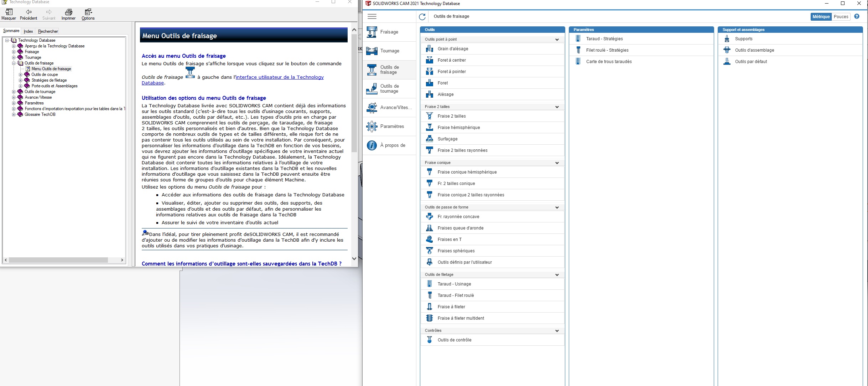Viewport: 868px width, 386px height.
Task: Switch to the Index tab
Action: (28, 31)
